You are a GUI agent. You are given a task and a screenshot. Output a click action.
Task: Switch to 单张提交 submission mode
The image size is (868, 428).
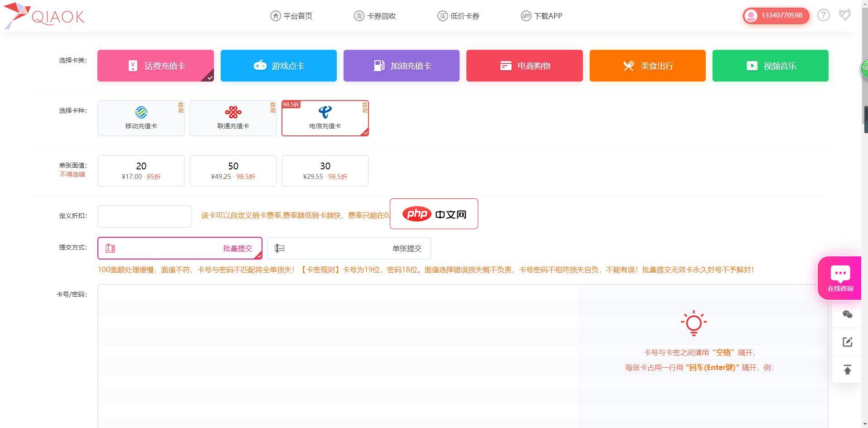click(349, 248)
